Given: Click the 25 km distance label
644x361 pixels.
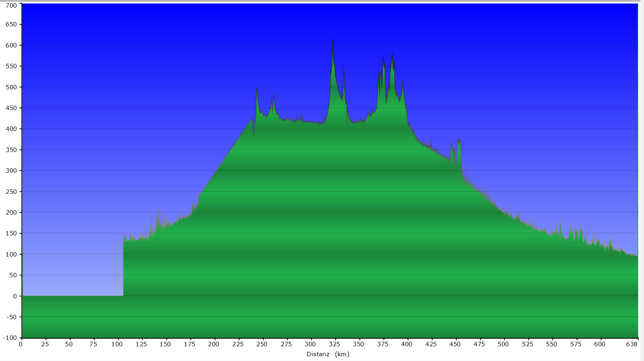Looking at the screenshot, I should point(45,344).
